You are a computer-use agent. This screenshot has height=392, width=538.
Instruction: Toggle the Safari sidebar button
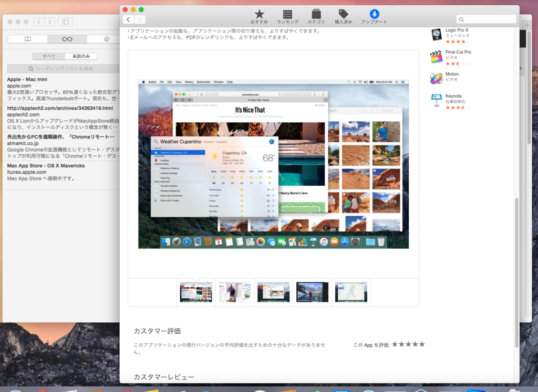(65, 22)
